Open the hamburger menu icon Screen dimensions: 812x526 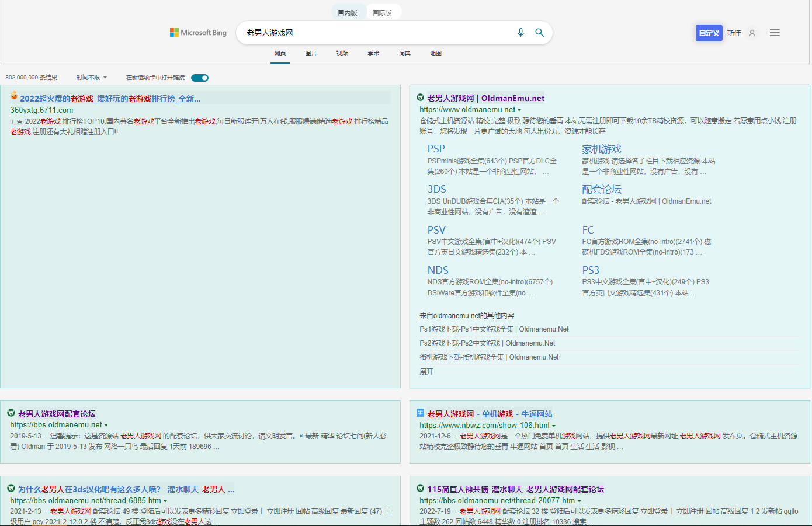pyautogui.click(x=775, y=33)
